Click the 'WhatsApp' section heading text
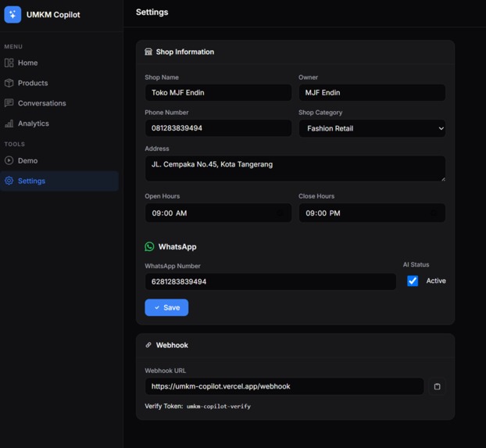Screen dimensions: 486x448 pos(177,246)
